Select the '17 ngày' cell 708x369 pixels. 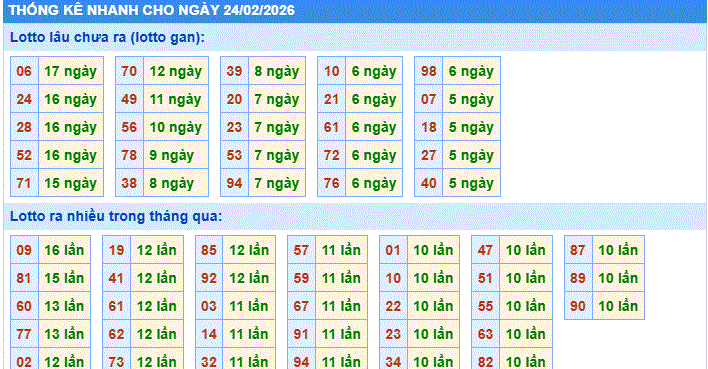click(71, 71)
